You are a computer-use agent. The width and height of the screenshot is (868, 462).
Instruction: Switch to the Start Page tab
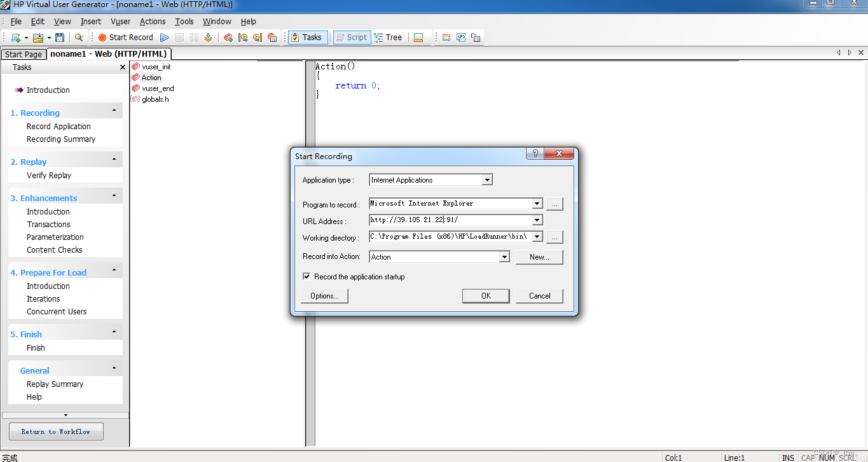24,54
